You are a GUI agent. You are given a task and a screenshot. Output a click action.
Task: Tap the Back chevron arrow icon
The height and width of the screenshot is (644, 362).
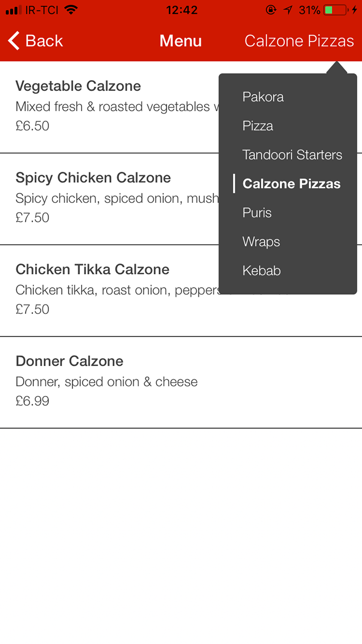(x=14, y=41)
